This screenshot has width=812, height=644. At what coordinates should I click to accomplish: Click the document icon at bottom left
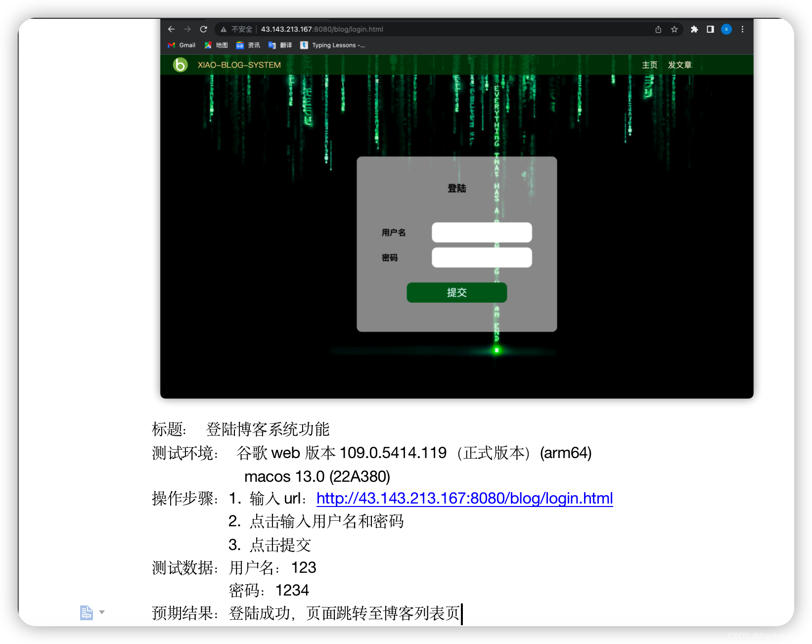(x=86, y=612)
